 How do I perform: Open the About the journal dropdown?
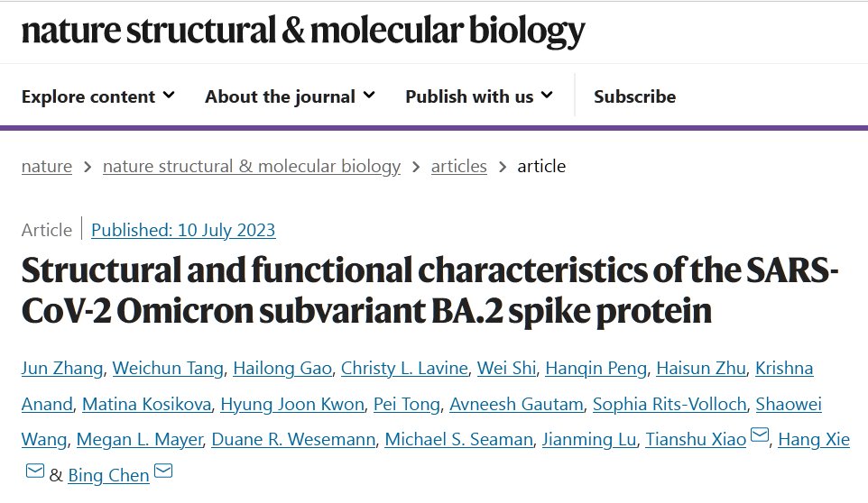coord(290,96)
